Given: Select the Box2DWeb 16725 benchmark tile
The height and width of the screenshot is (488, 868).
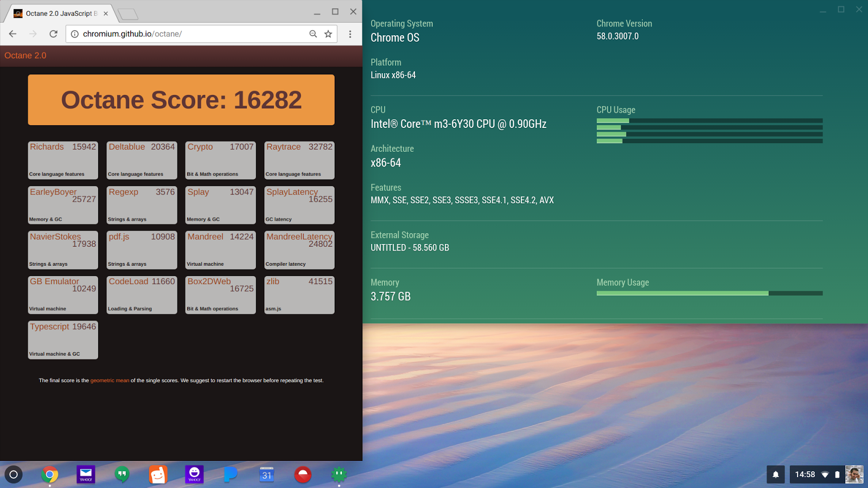Looking at the screenshot, I should [220, 295].
